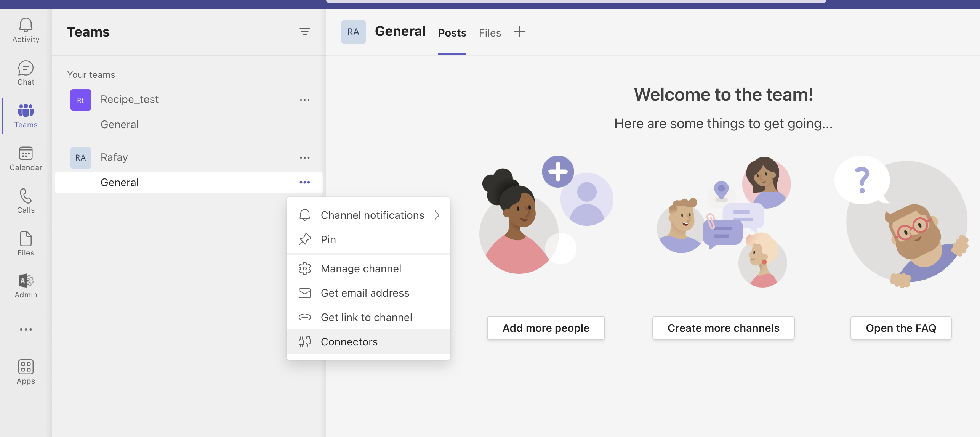Click the pin icon in context menu
This screenshot has height=437, width=980.
click(x=304, y=239)
